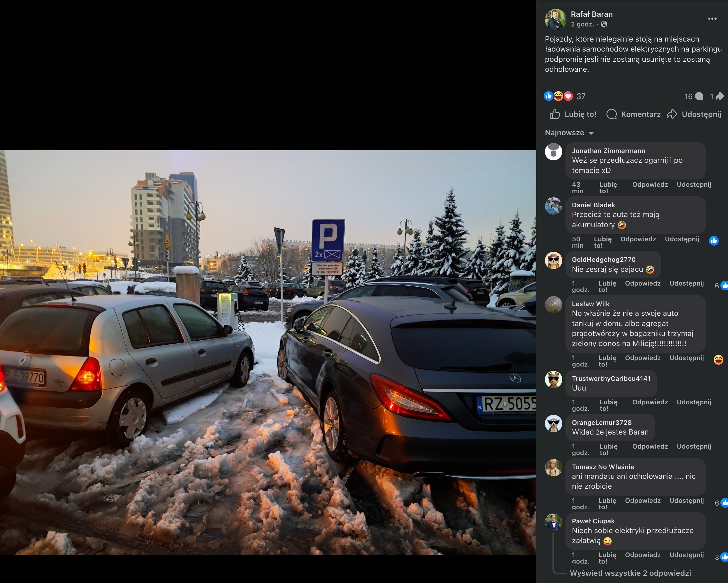The image size is (728, 583).
Task: Click the Komentarz speech bubble button
Action: pyautogui.click(x=633, y=114)
